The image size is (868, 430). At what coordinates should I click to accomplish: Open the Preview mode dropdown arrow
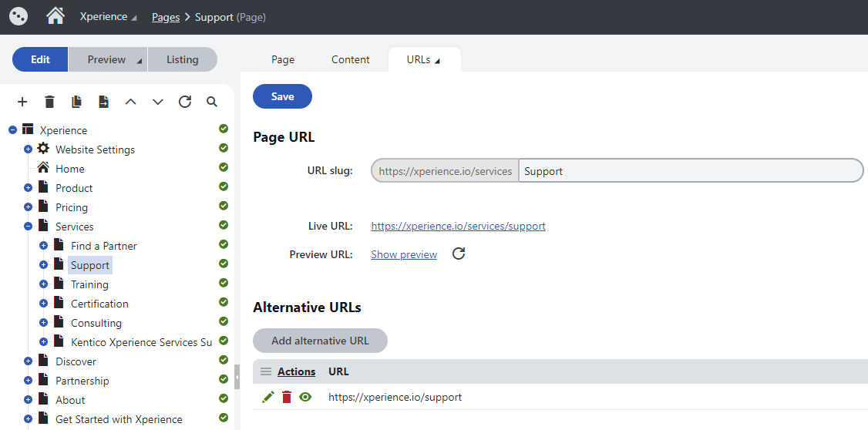[140, 62]
